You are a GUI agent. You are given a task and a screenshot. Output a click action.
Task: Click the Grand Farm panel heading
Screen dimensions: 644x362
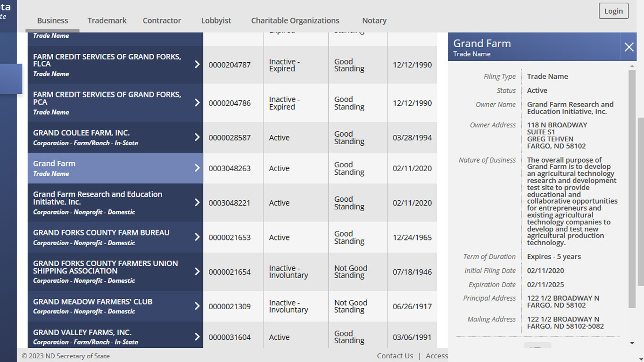(482, 43)
